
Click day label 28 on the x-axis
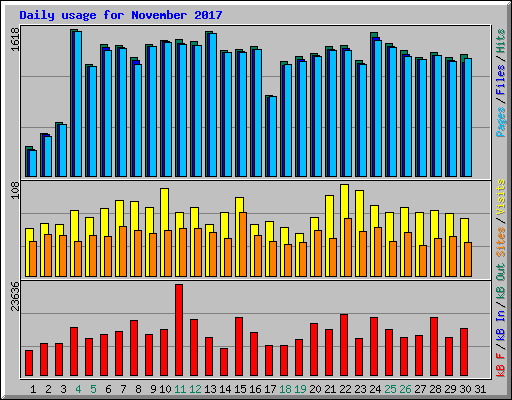[x=435, y=389]
